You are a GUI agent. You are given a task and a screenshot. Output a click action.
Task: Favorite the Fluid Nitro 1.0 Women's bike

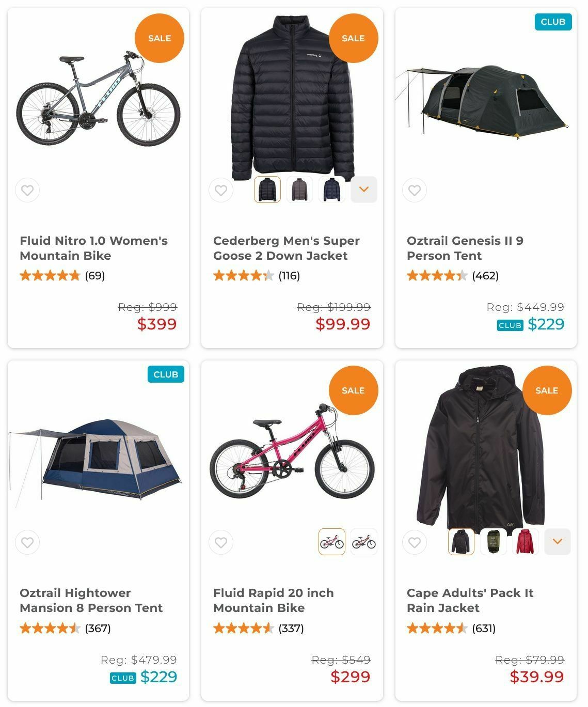pyautogui.click(x=27, y=190)
